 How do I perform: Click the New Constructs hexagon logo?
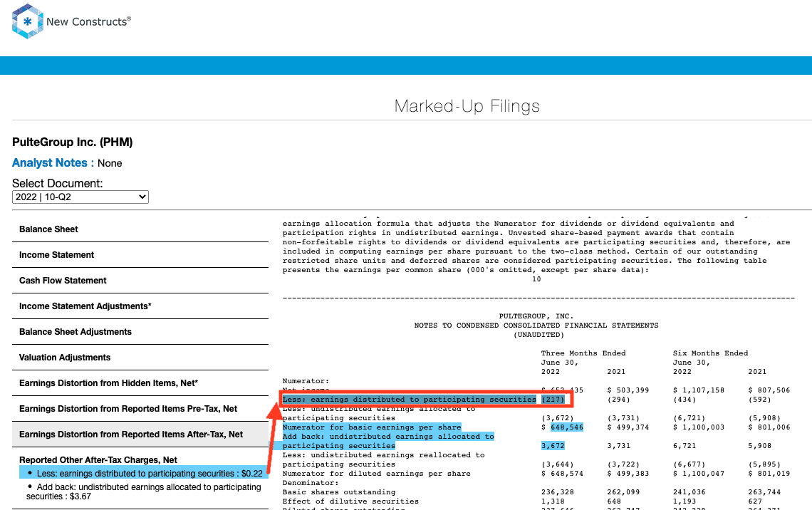tap(28, 21)
